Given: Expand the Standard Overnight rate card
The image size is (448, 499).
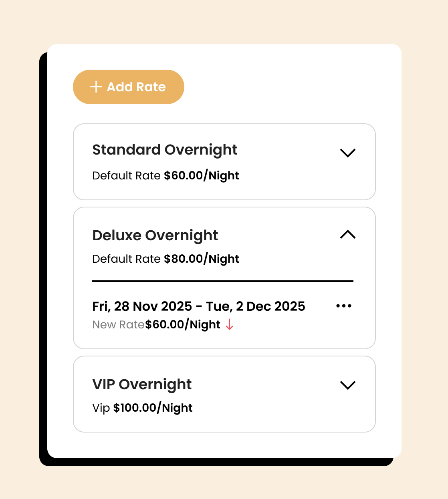Looking at the screenshot, I should coord(347,153).
